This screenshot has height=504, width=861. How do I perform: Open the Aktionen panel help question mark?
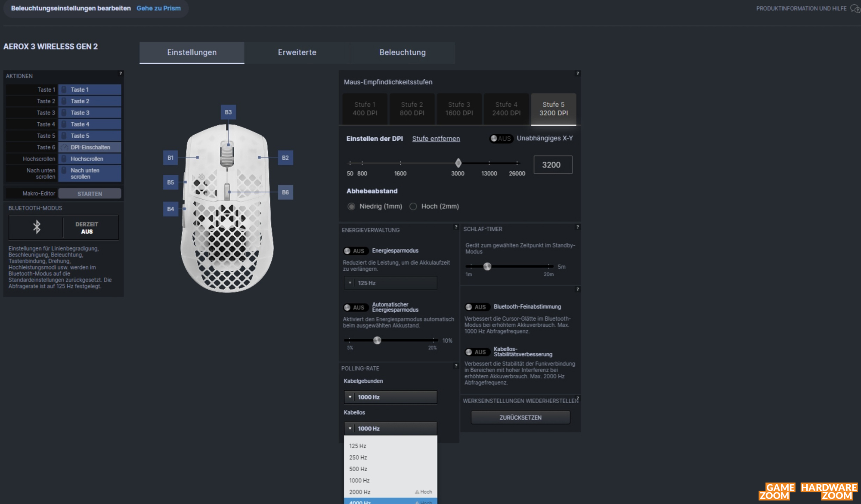[121, 74]
